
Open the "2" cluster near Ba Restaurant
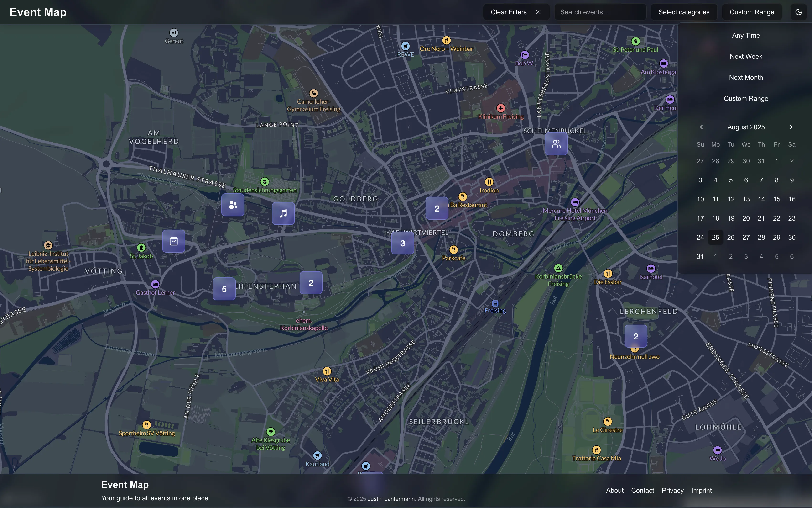[x=437, y=208]
